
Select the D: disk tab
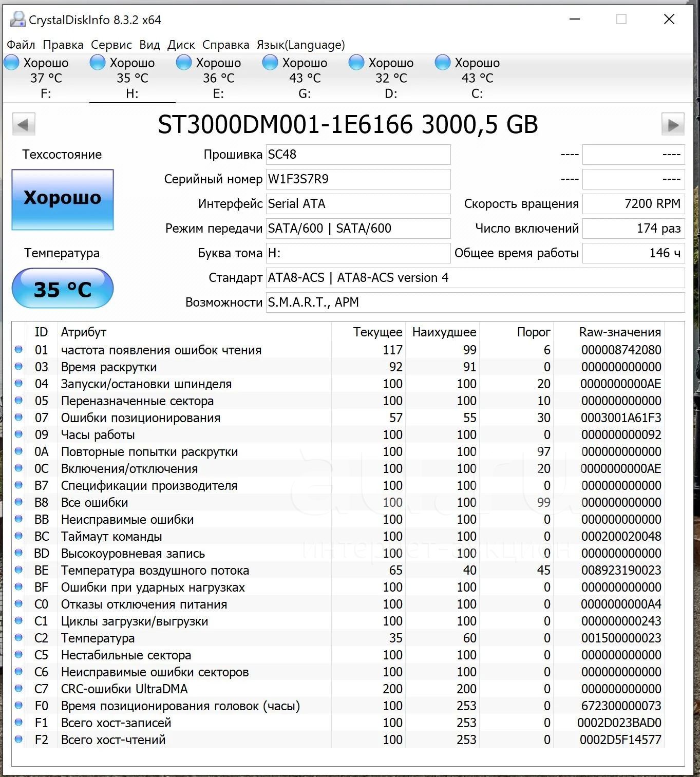391,78
